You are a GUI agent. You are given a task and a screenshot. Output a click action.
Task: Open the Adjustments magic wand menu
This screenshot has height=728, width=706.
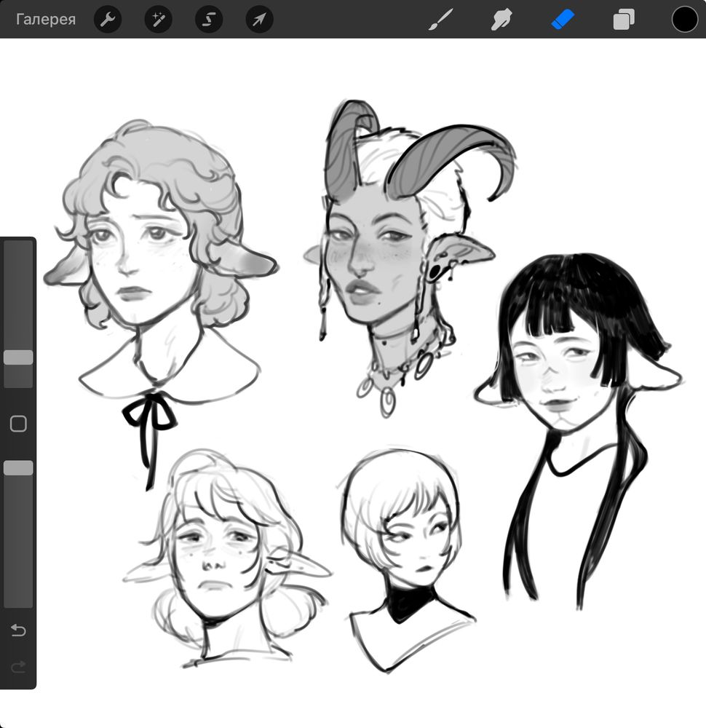coord(158,20)
